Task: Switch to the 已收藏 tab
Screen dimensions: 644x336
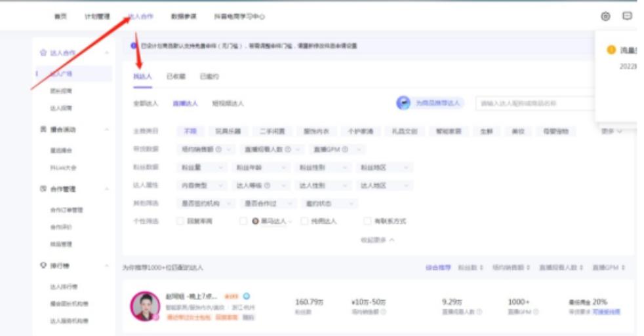Action: click(176, 77)
